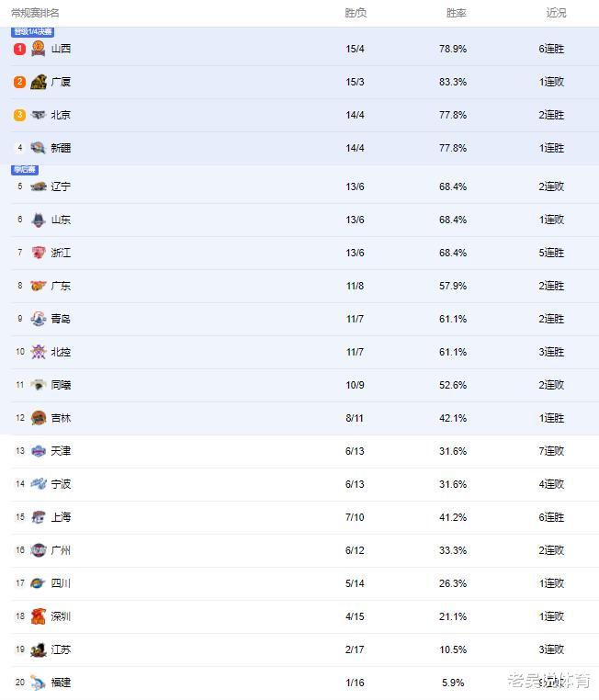Open the 上海 team name link
Screen dimensions: 599x700
point(61,517)
